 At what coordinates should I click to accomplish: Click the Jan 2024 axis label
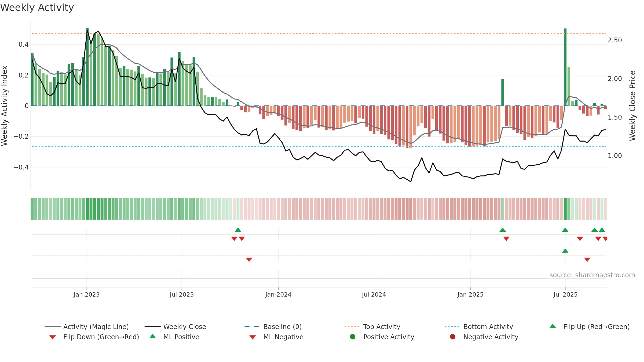pos(278,294)
